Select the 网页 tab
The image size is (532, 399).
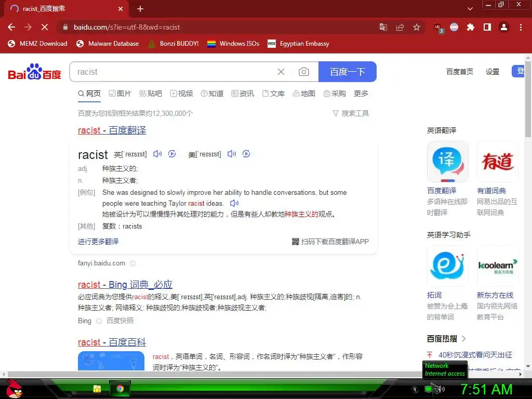[x=89, y=94]
